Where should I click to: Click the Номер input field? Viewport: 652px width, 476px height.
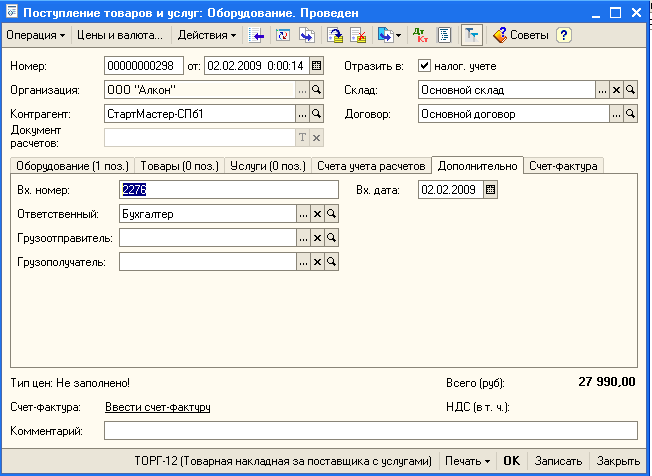pyautogui.click(x=144, y=66)
